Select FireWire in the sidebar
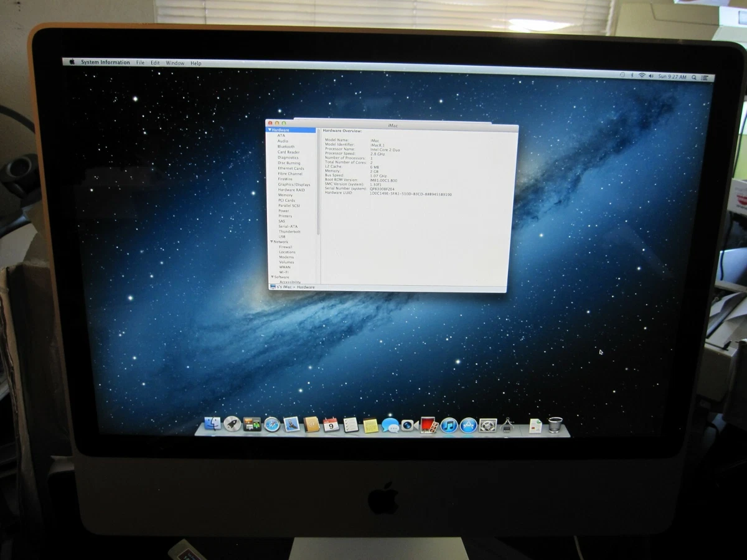This screenshot has width=747, height=560. coord(285,179)
